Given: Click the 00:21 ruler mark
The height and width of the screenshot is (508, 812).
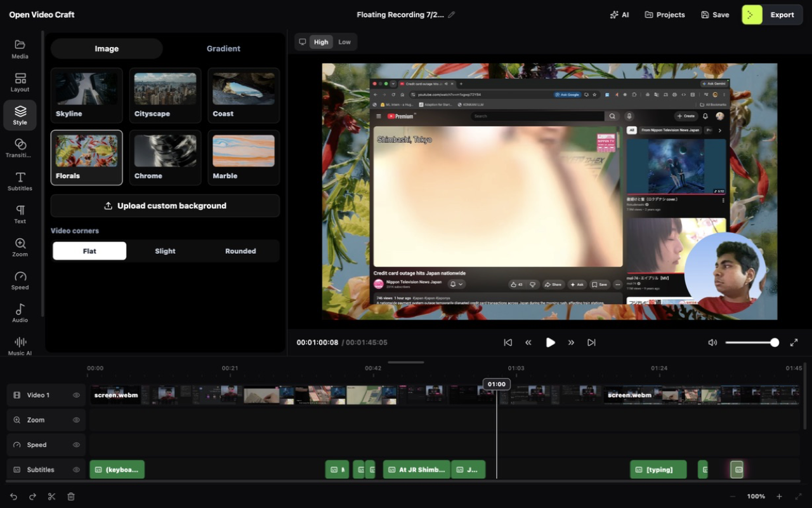Looking at the screenshot, I should click(x=230, y=368).
